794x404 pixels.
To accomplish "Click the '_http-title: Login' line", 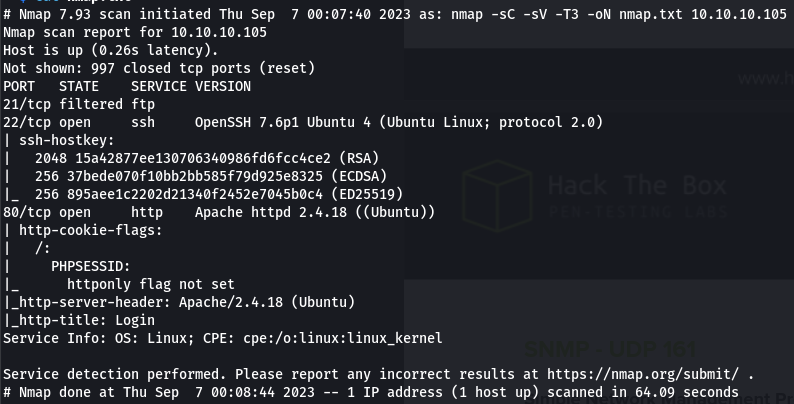I will coord(79,320).
